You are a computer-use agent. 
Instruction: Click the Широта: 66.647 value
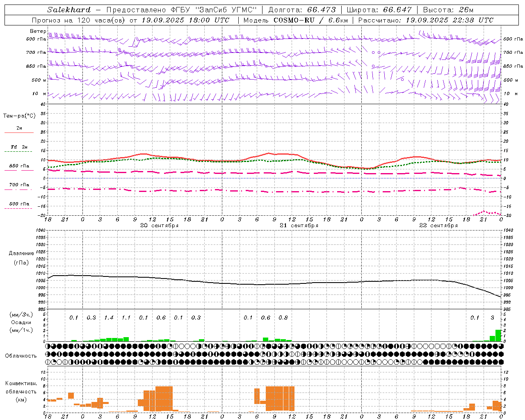click(379, 10)
